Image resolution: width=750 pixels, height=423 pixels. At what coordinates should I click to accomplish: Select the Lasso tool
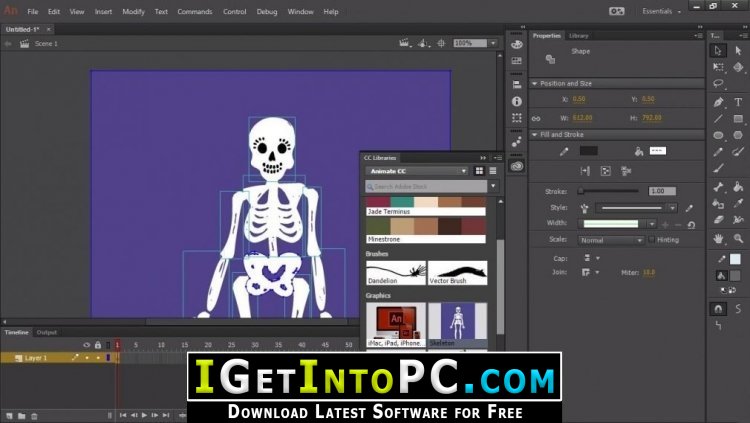pyautogui.click(x=718, y=84)
